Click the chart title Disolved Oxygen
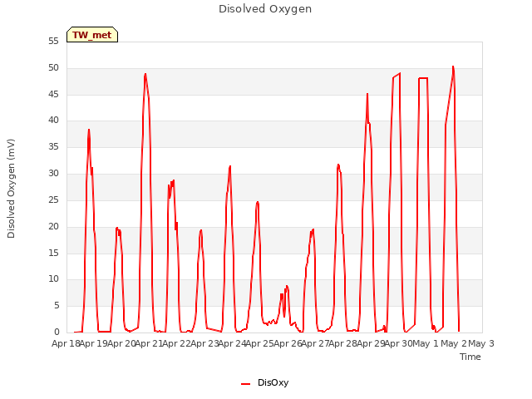Image resolution: width=532 pixels, height=399 pixels. (265, 9)
